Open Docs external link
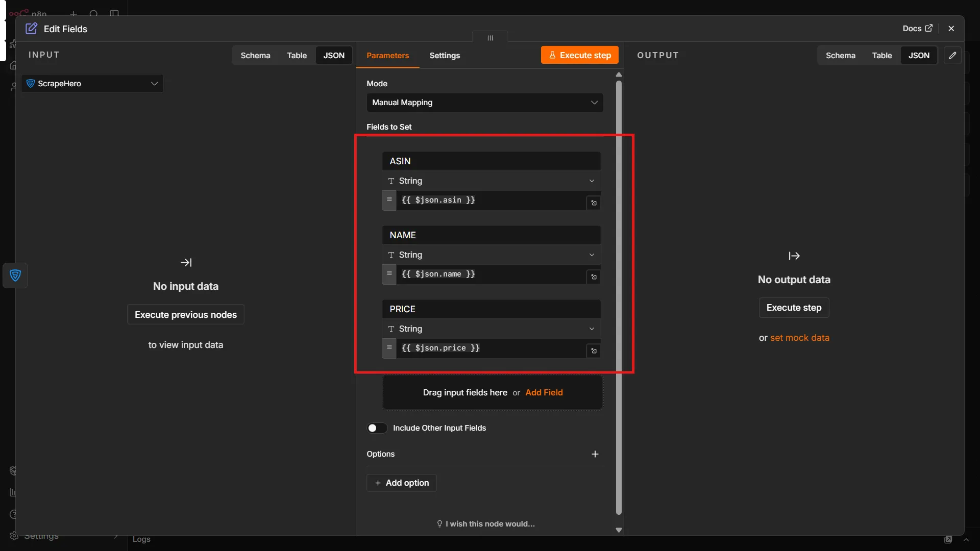Viewport: 980px width, 551px height. tap(917, 29)
